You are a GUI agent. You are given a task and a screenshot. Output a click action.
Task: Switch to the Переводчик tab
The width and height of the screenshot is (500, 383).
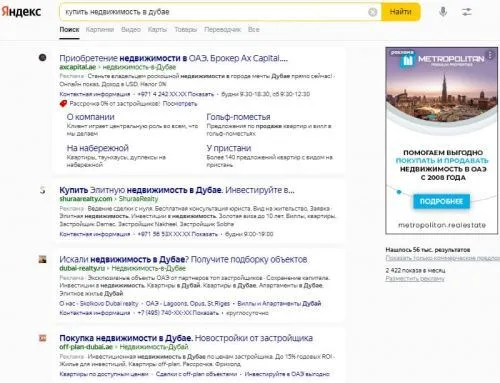click(222, 29)
